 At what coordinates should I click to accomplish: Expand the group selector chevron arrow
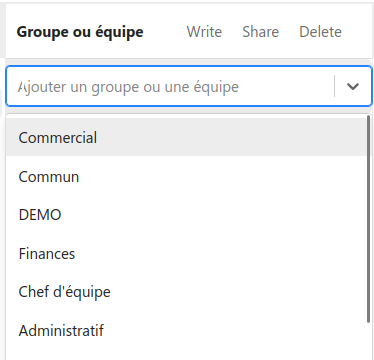tap(353, 87)
